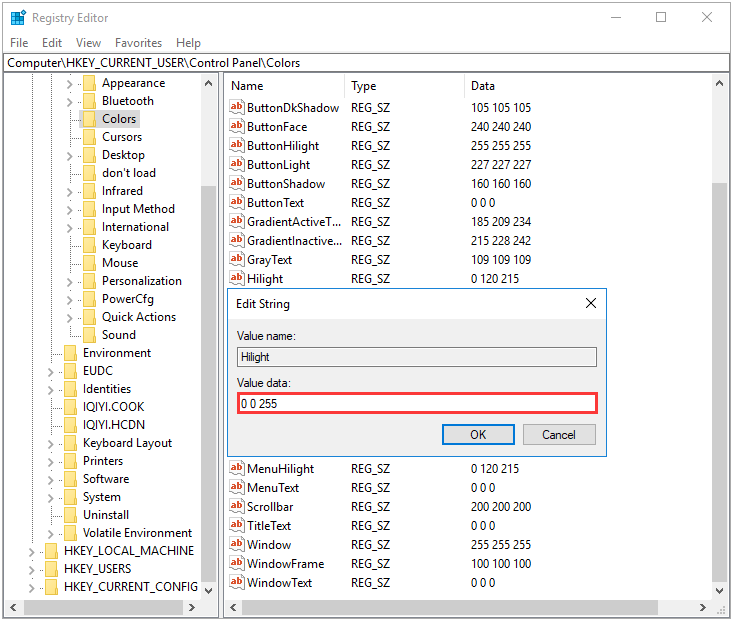Cancel the Edit String dialog
The image size is (734, 622).
[559, 434]
